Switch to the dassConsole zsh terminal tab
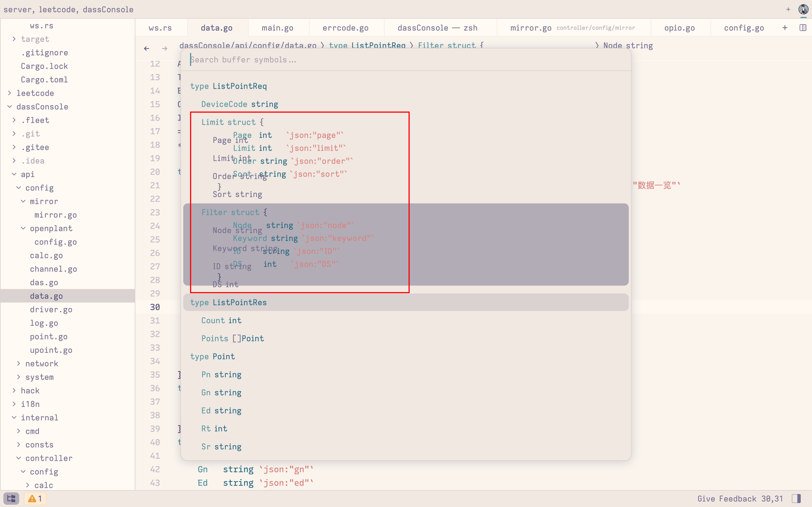The height and width of the screenshot is (507, 812). (x=437, y=28)
